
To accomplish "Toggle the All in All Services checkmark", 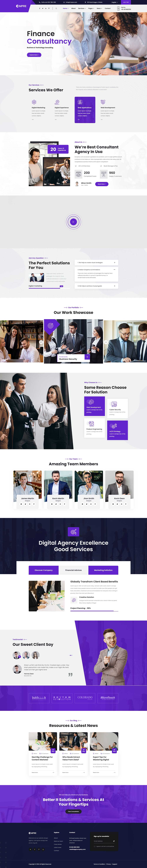I will (x=76, y=166).
